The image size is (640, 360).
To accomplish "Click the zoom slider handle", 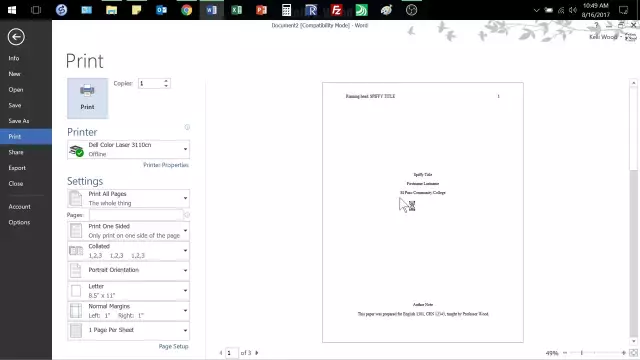I will pos(582,353).
